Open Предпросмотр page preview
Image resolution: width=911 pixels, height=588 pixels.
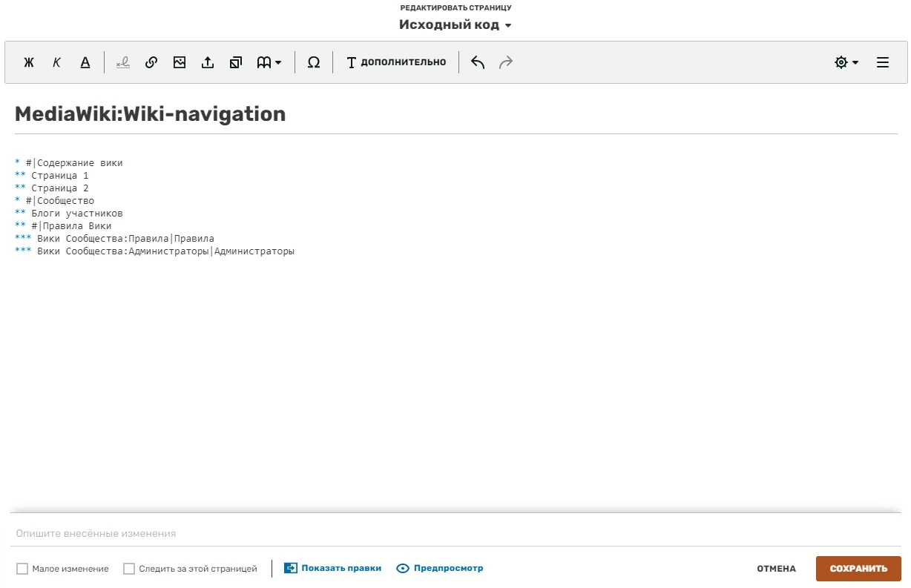(440, 568)
